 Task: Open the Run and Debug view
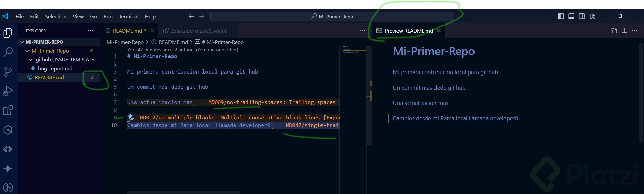(x=8, y=91)
